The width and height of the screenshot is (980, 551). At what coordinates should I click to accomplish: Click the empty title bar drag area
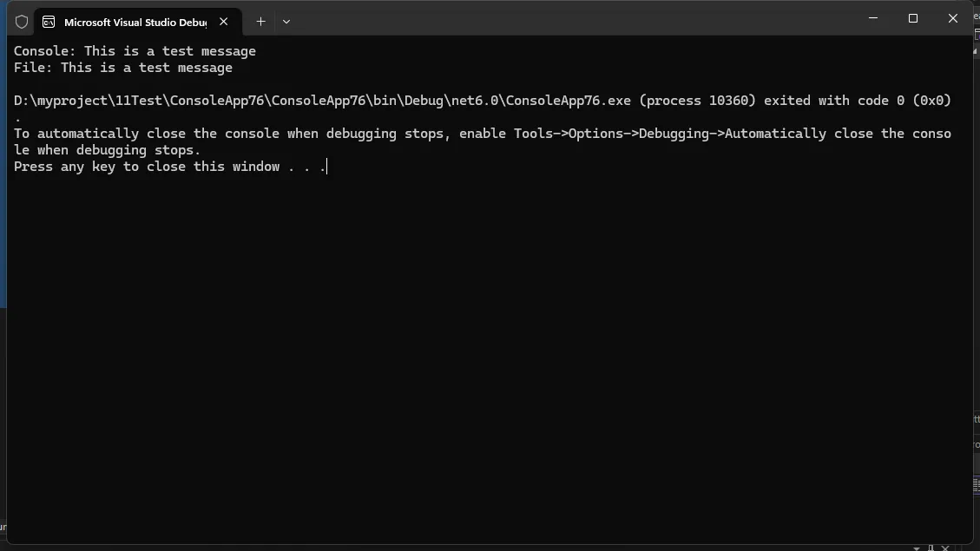[x=564, y=19]
